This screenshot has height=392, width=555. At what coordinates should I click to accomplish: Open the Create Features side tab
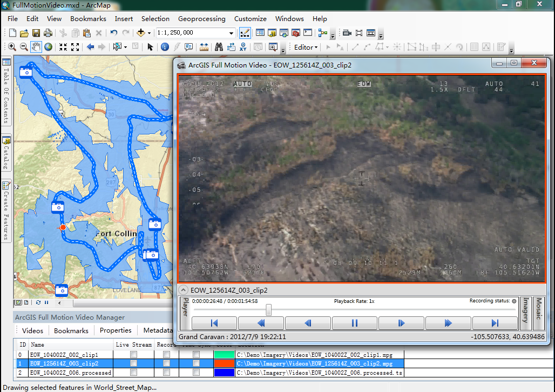6,212
